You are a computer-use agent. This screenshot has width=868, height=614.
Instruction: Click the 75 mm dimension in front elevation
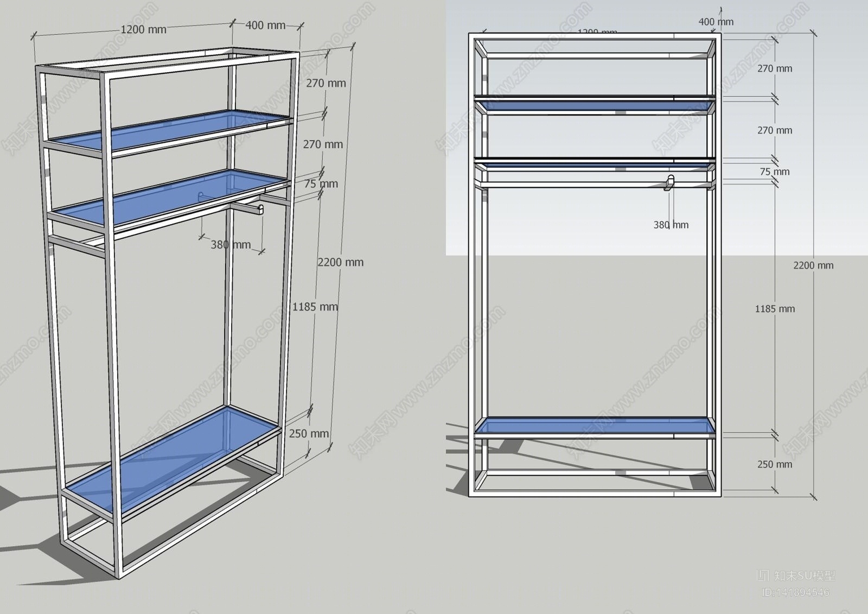coord(775,172)
